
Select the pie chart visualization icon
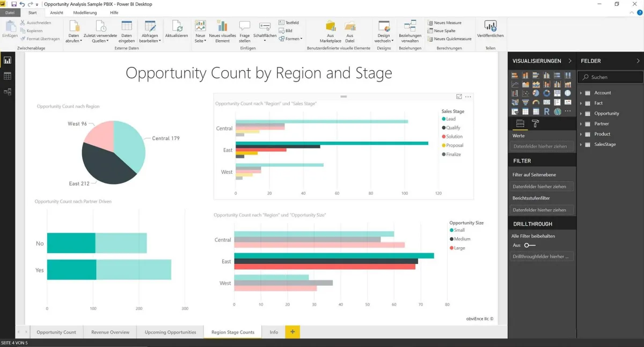(536, 93)
